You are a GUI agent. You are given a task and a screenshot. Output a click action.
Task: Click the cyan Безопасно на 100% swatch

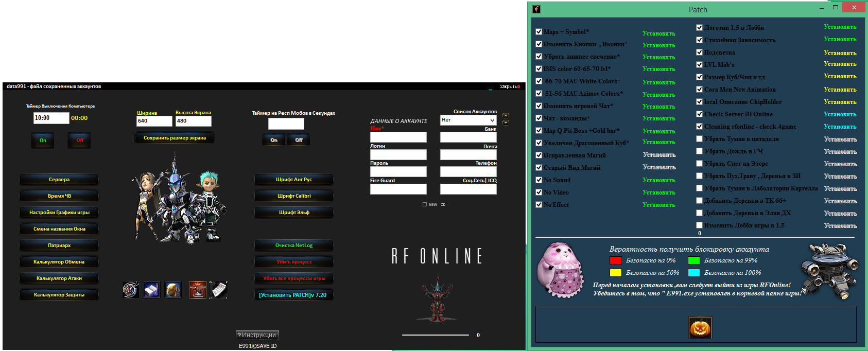tap(694, 273)
